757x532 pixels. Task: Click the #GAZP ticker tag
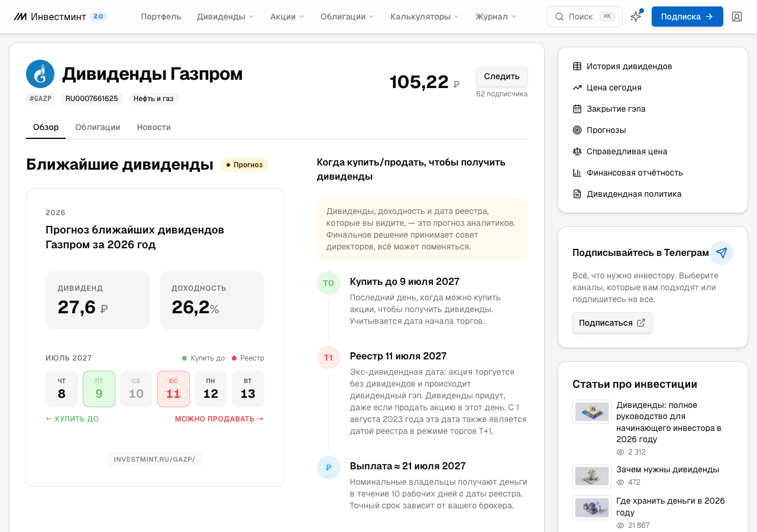click(x=41, y=99)
